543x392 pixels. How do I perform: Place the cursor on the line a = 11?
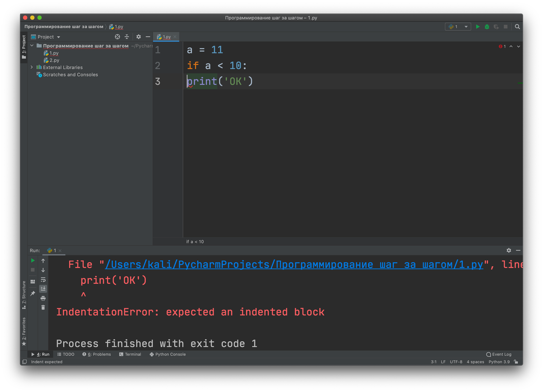click(x=205, y=50)
